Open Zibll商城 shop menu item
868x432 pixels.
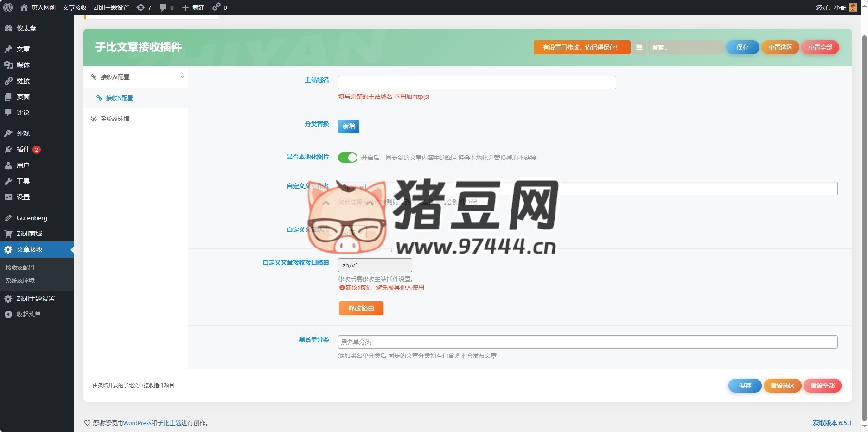(29, 234)
